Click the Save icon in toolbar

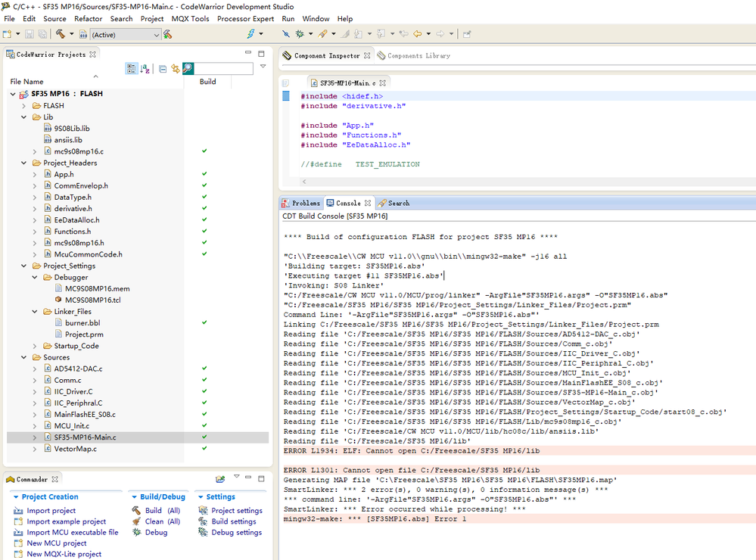coord(30,34)
